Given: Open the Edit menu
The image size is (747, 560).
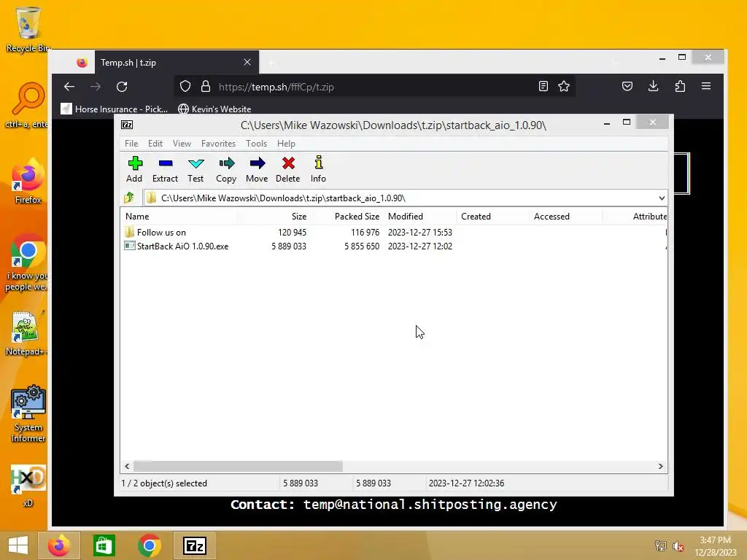Looking at the screenshot, I should [x=155, y=144].
